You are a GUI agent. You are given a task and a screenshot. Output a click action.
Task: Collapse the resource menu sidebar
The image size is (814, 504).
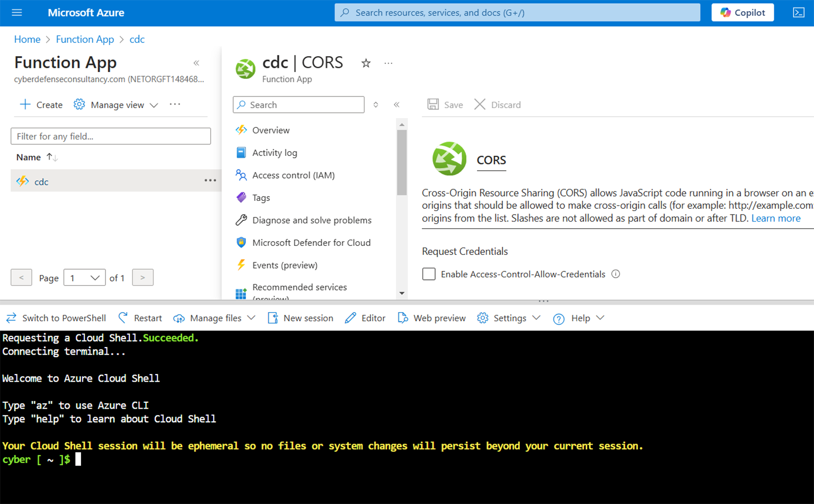click(396, 104)
